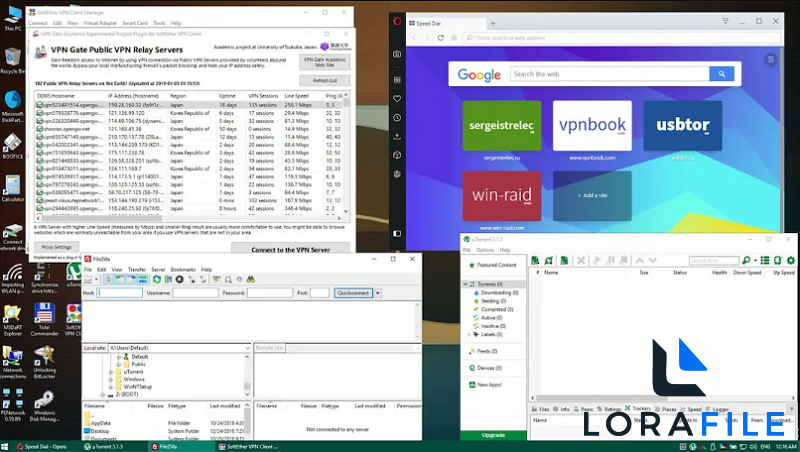Collapse uTorrent Torrents (0) tree node
Screen dimensions: 800x452
pyautogui.click(x=465, y=284)
